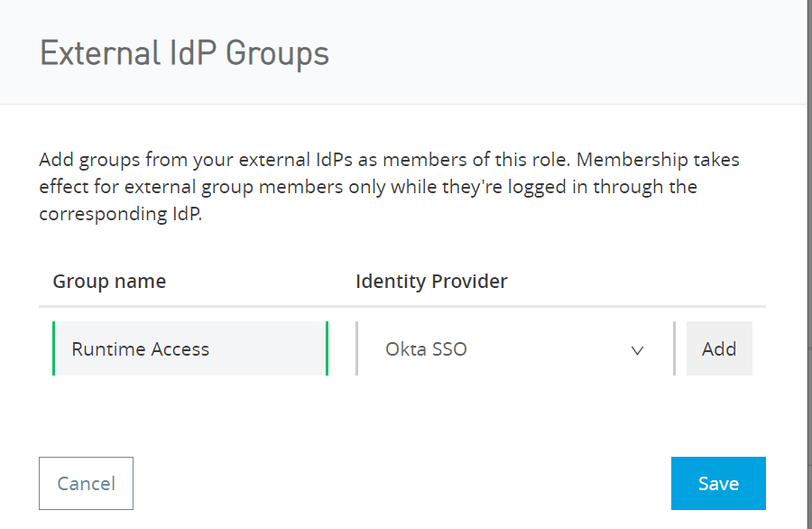
Task: Click the Okta SSO combo box
Action: [x=516, y=348]
